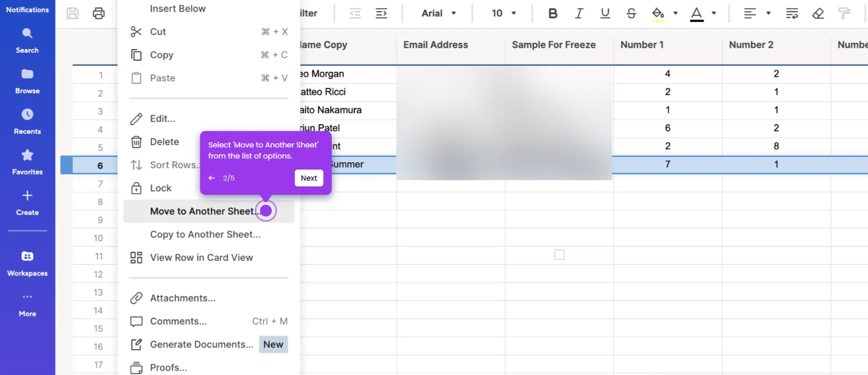The height and width of the screenshot is (375, 868).
Task: Select View Row in Card View
Action: pos(209,258)
